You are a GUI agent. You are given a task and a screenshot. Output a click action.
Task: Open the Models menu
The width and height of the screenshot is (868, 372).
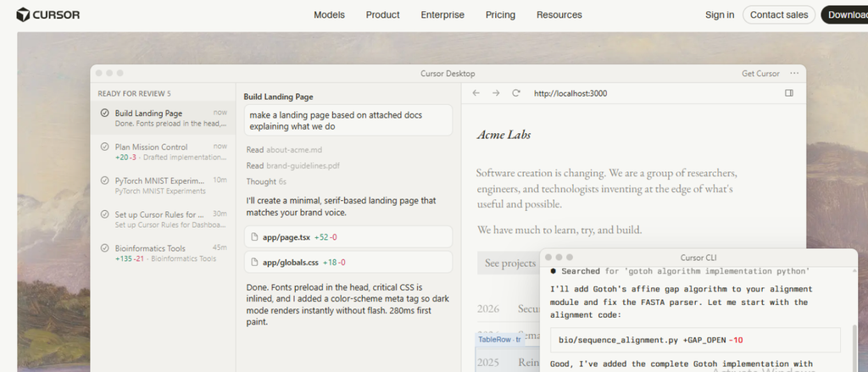coord(329,15)
